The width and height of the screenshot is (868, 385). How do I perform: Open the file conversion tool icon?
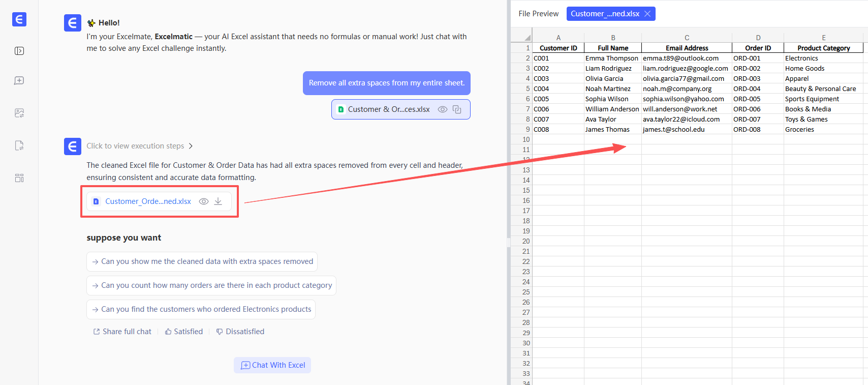coord(19,146)
